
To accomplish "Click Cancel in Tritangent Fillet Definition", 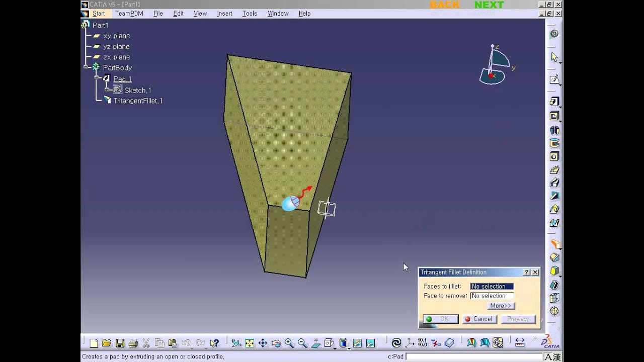I will coord(479,319).
